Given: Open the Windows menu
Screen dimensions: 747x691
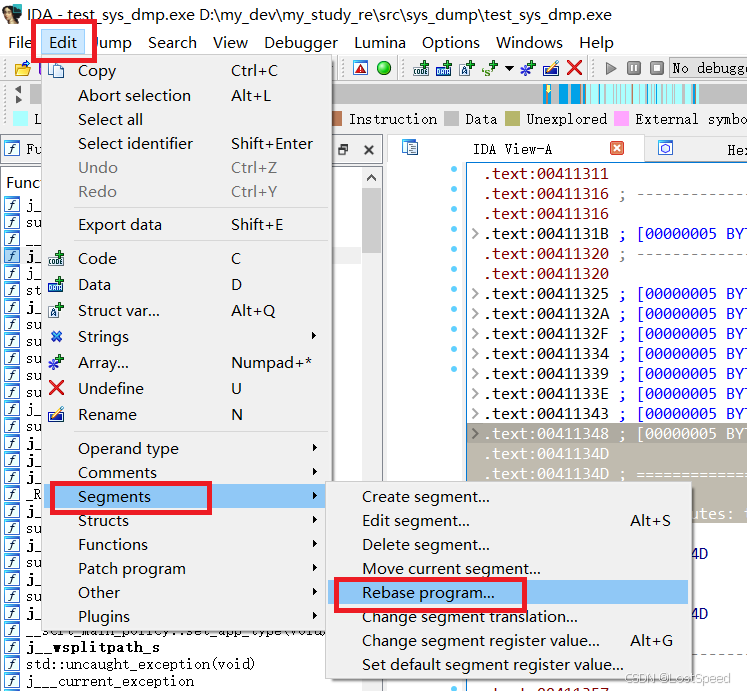Looking at the screenshot, I should pyautogui.click(x=529, y=42).
